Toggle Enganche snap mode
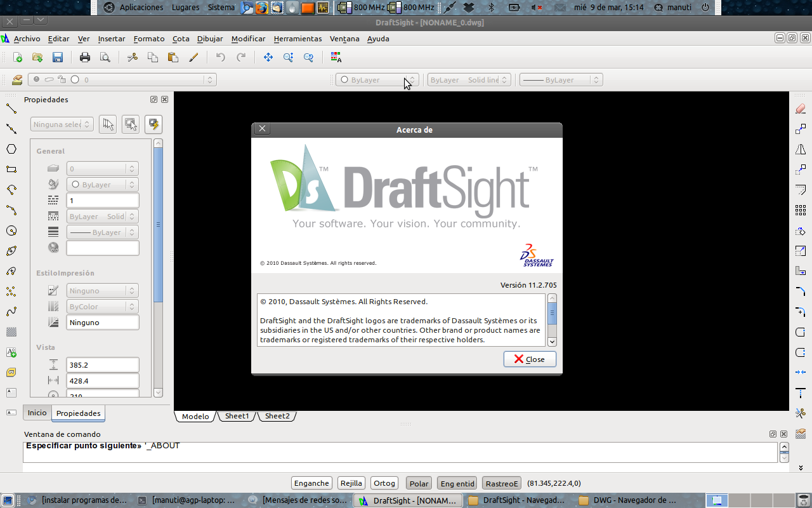The image size is (812, 508). [311, 483]
